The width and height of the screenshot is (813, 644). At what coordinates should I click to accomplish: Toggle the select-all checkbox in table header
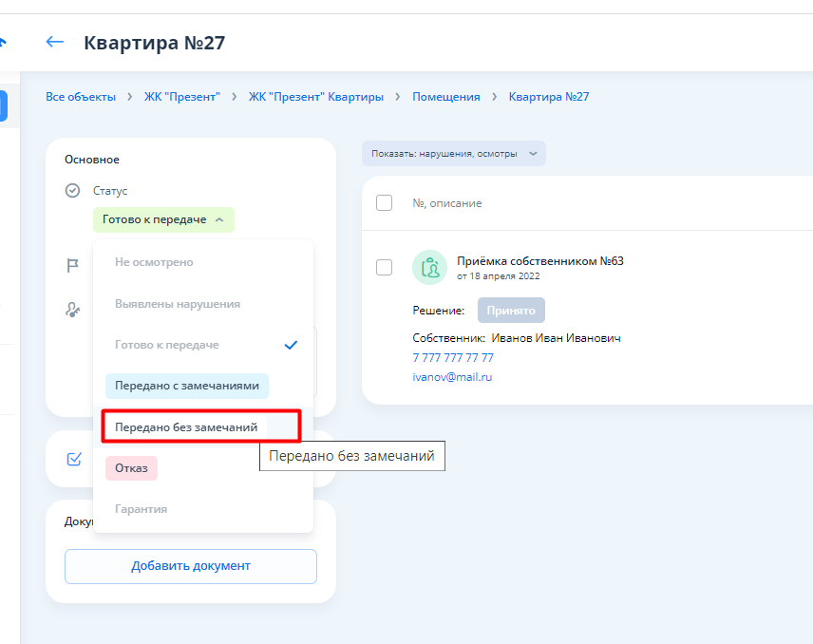tap(385, 202)
